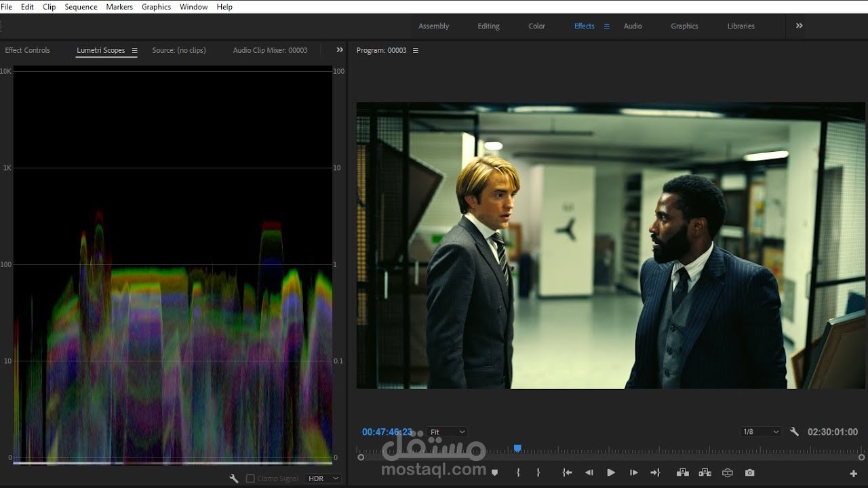Click the program video frame preview
The height and width of the screenshot is (488, 868).
(611, 245)
